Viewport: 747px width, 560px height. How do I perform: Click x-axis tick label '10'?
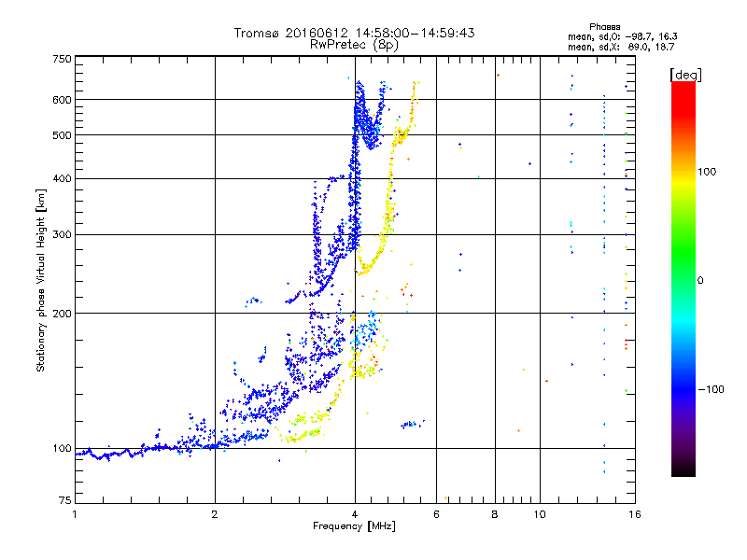coord(540,514)
